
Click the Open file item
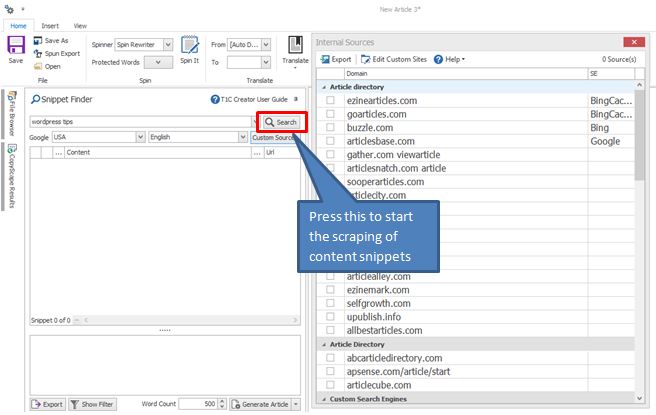coord(47,67)
